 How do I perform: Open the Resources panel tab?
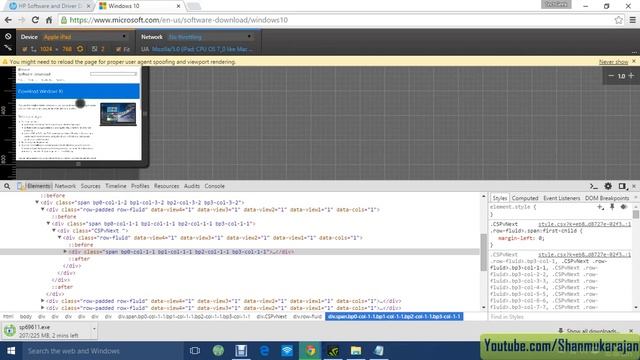click(167, 186)
